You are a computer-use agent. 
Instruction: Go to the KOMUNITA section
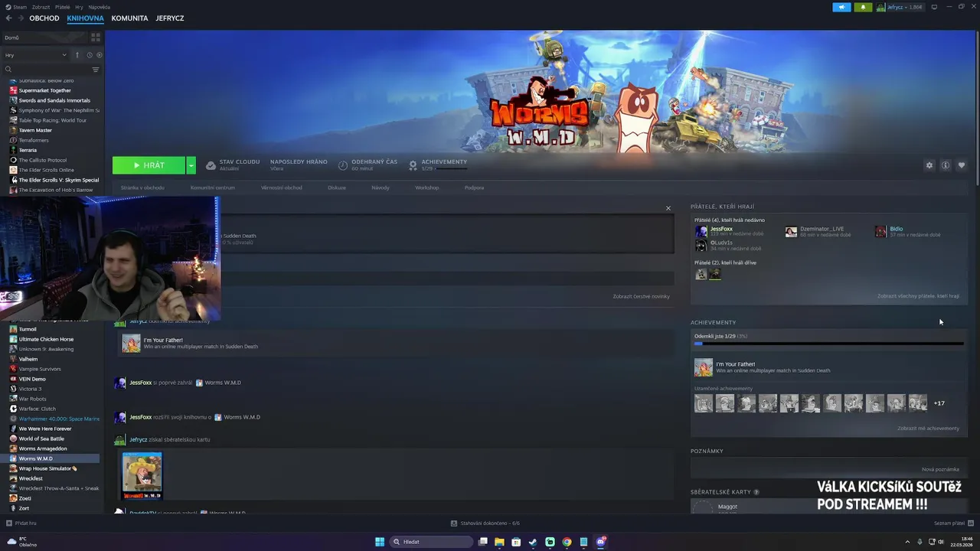click(x=129, y=18)
